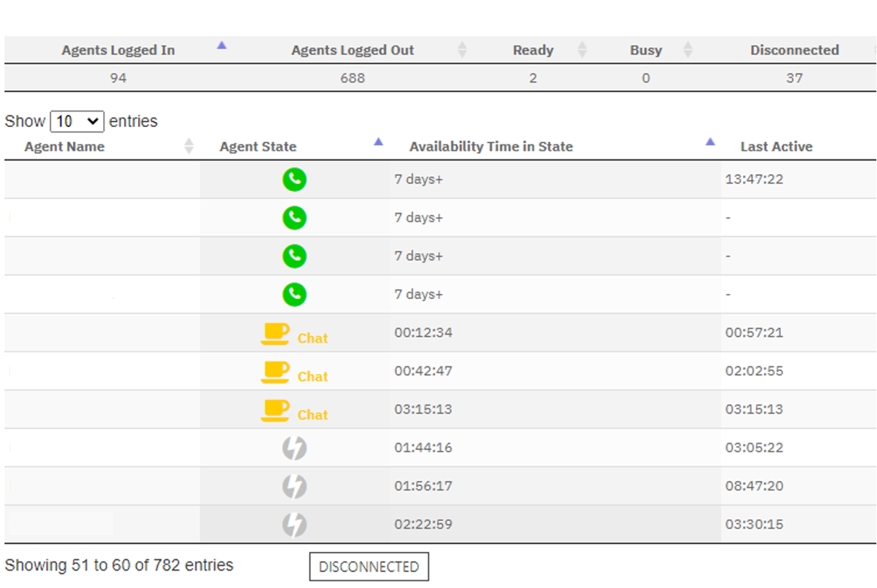Open the Show entries dropdown
877x588 pixels.
tap(77, 121)
